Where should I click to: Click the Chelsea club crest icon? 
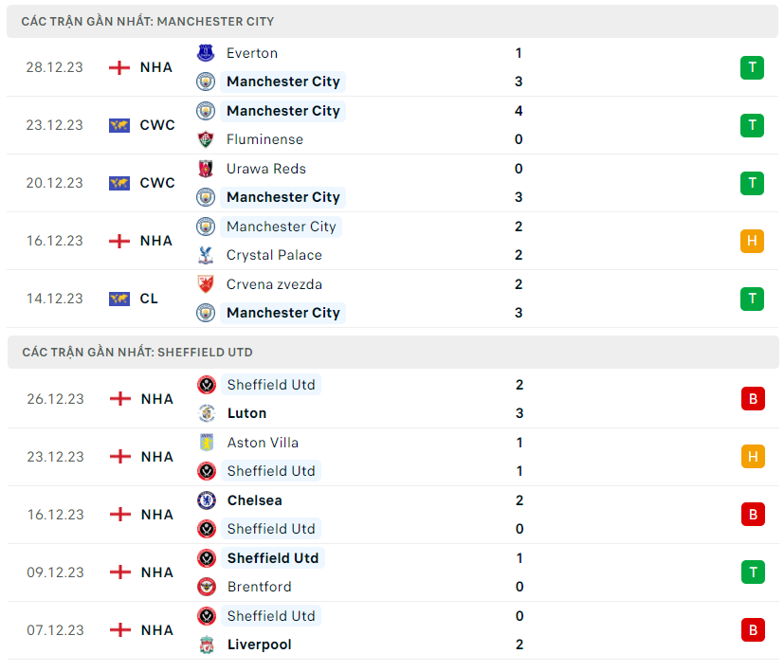pyautogui.click(x=207, y=500)
